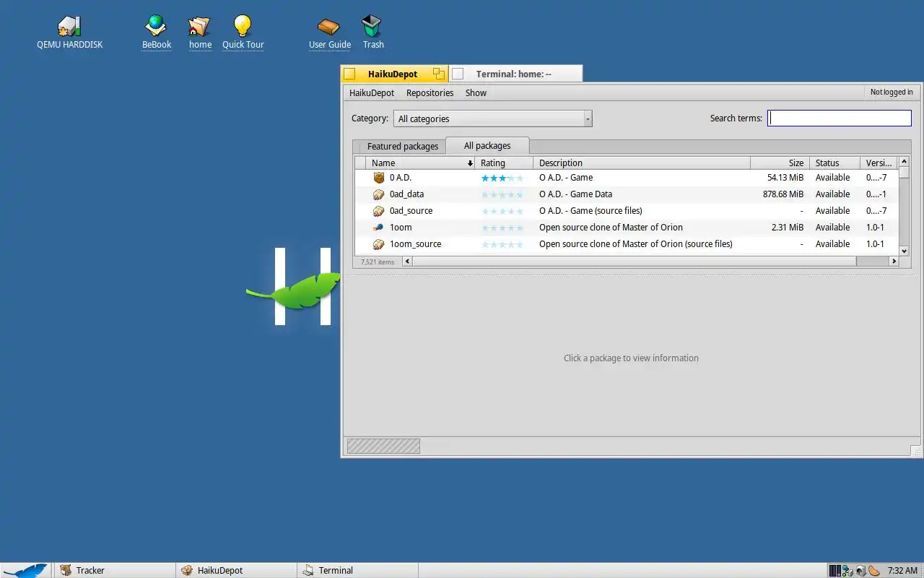Click the 1oom package icon
The width and height of the screenshot is (924, 578).
pyautogui.click(x=378, y=228)
